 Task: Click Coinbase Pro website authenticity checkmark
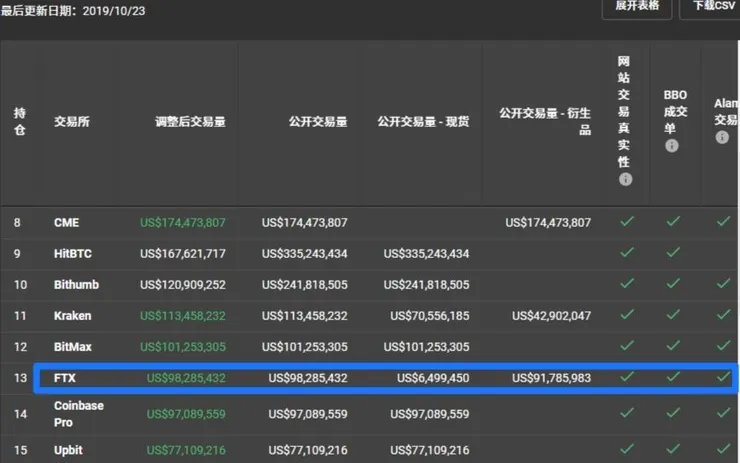(627, 412)
